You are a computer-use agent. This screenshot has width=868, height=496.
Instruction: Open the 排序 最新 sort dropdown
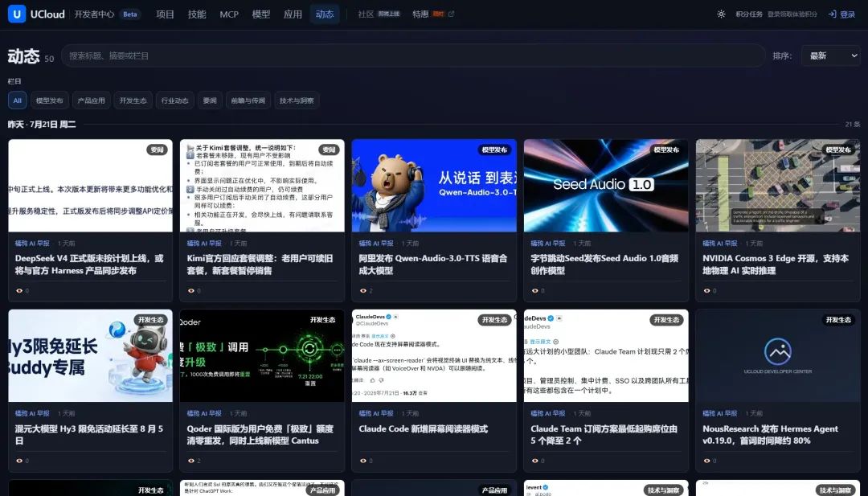(831, 55)
